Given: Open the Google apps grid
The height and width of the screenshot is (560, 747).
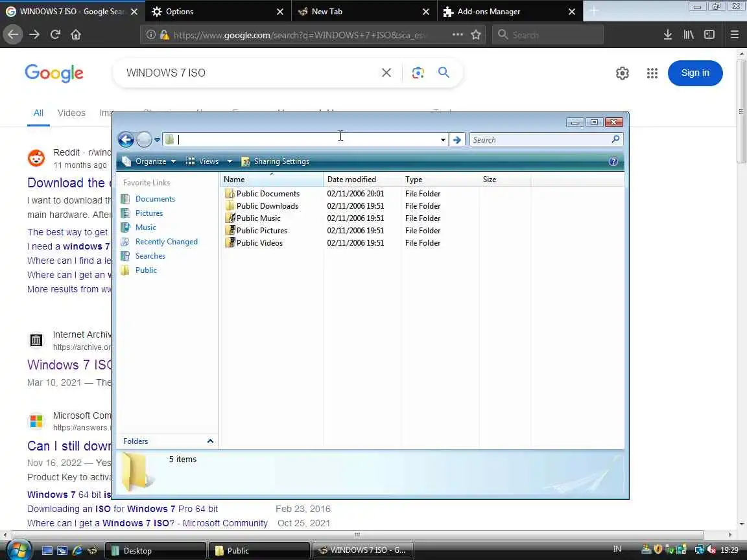Looking at the screenshot, I should click(x=652, y=73).
